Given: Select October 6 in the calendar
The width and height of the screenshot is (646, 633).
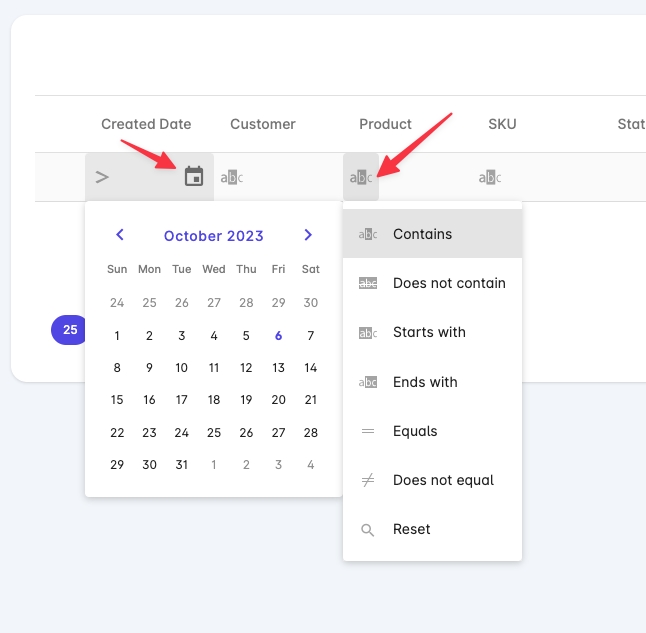Looking at the screenshot, I should [x=278, y=336].
